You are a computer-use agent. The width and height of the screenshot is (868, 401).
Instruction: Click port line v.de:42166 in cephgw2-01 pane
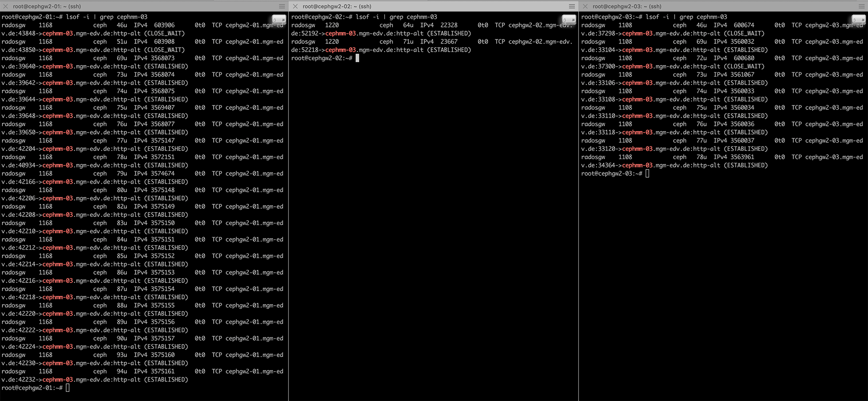[x=95, y=182]
